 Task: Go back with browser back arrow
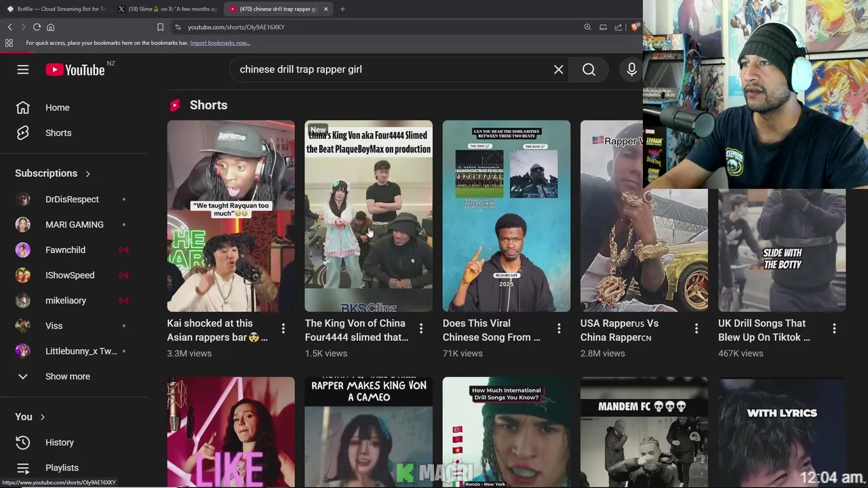point(9,27)
